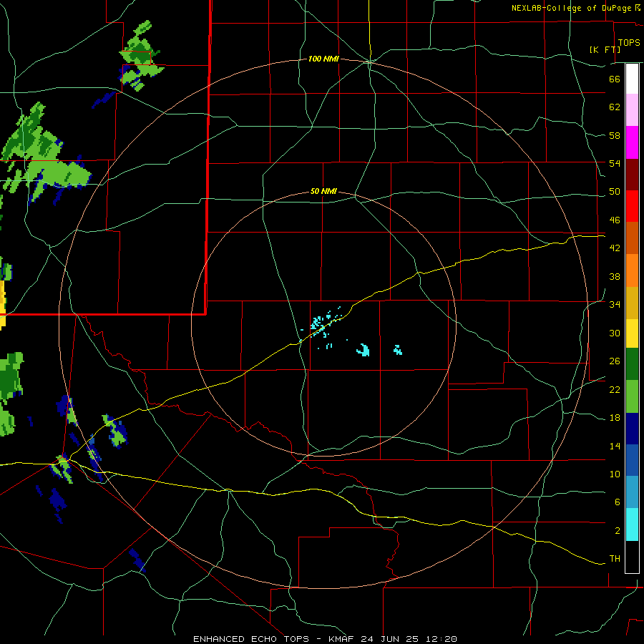644x644 pixels.
Task: Click the white swatch in the tops legend
Action: [x=632, y=79]
